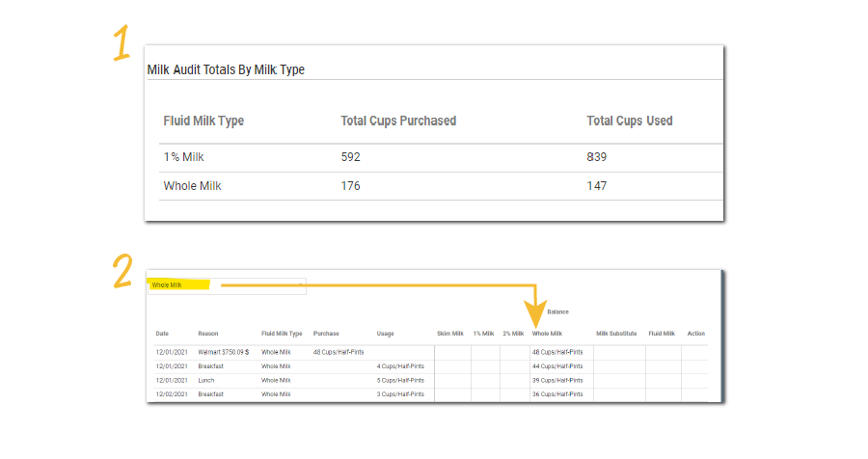Click the Reason column header
Image resolution: width=868 pixels, height=459 pixels.
[x=208, y=334]
